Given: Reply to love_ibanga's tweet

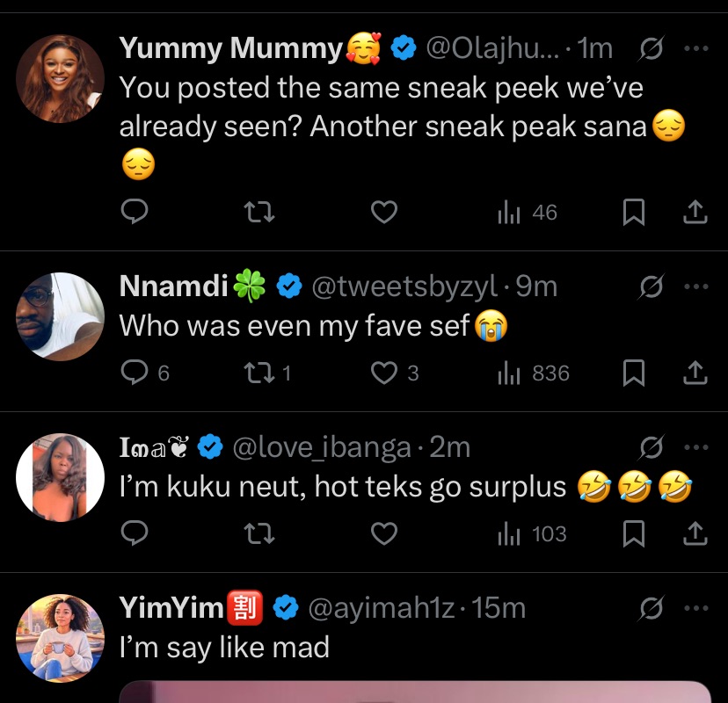Looking at the screenshot, I should click(x=134, y=533).
